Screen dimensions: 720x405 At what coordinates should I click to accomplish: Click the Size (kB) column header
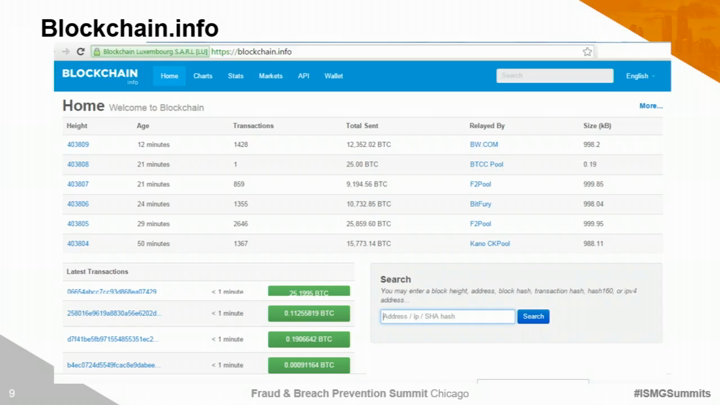pos(597,125)
